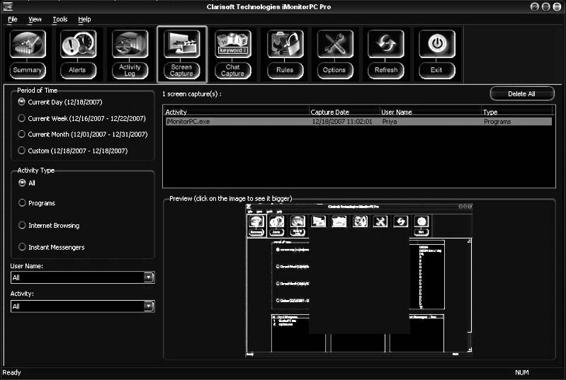566x380 pixels.
Task: Open the Alerts icon with exclamation mark
Action: (78, 44)
